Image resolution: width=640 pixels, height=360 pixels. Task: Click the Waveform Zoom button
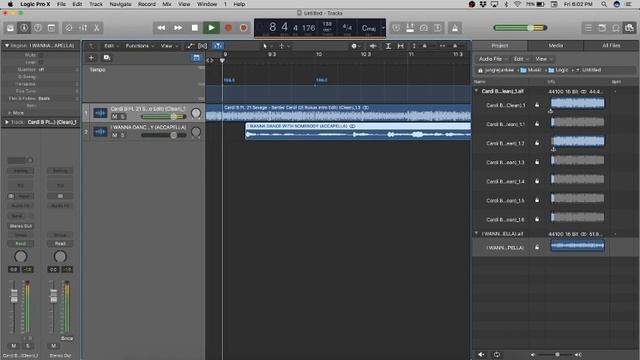tap(373, 46)
